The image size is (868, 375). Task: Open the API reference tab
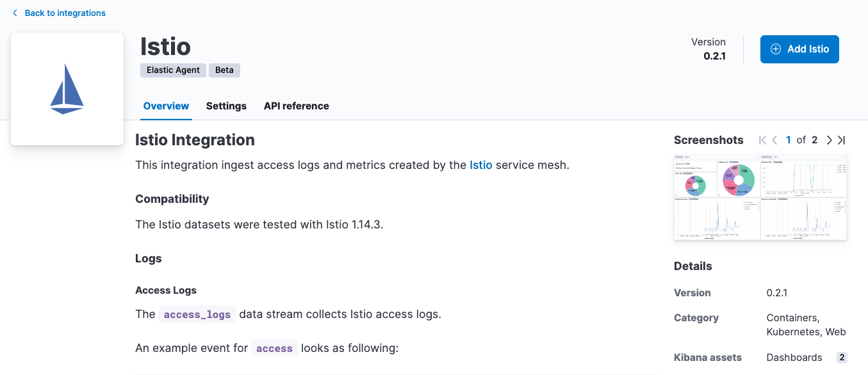[x=296, y=106]
